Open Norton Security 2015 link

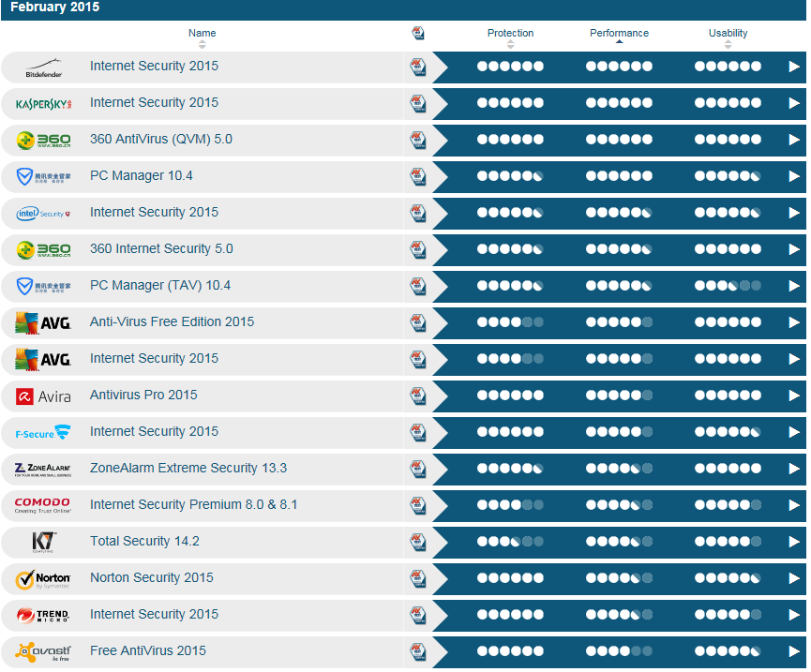tap(152, 577)
